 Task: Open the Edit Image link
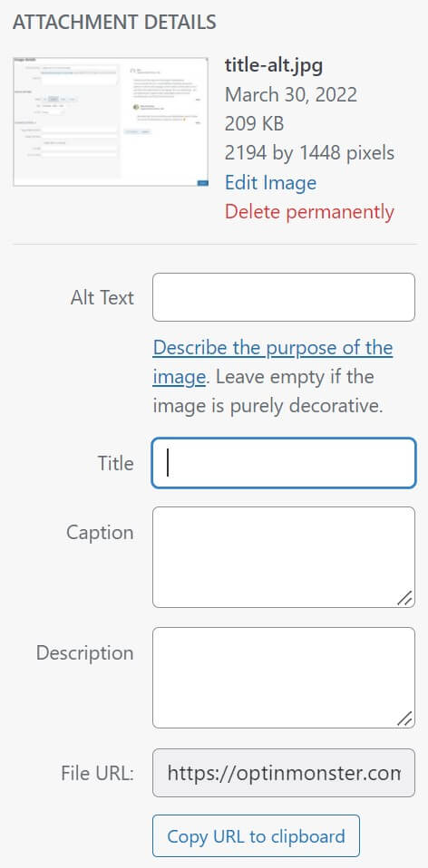coord(270,183)
